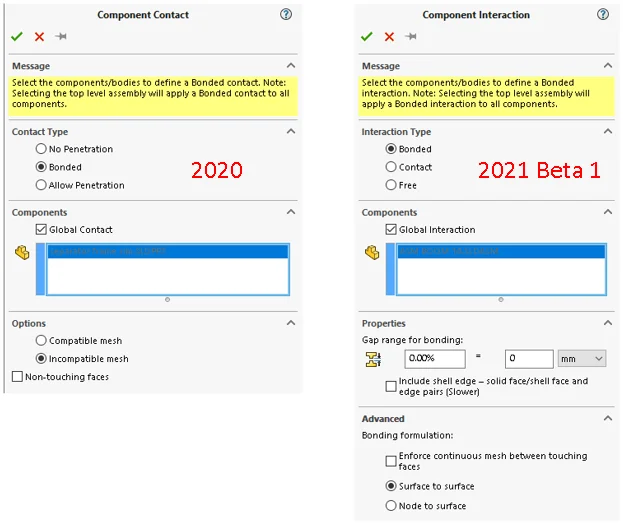The image size is (623, 523).
Task: Click the gap range percentage field
Action: click(x=435, y=358)
